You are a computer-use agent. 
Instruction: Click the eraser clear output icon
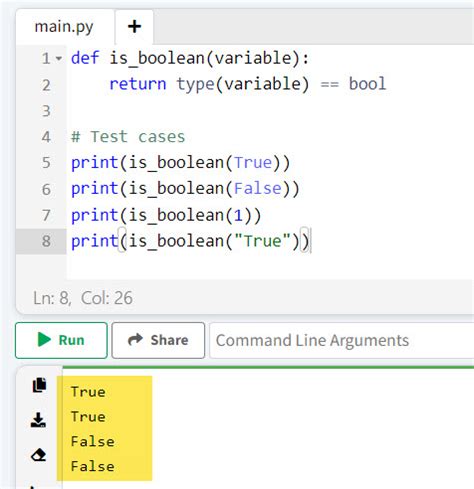38,455
